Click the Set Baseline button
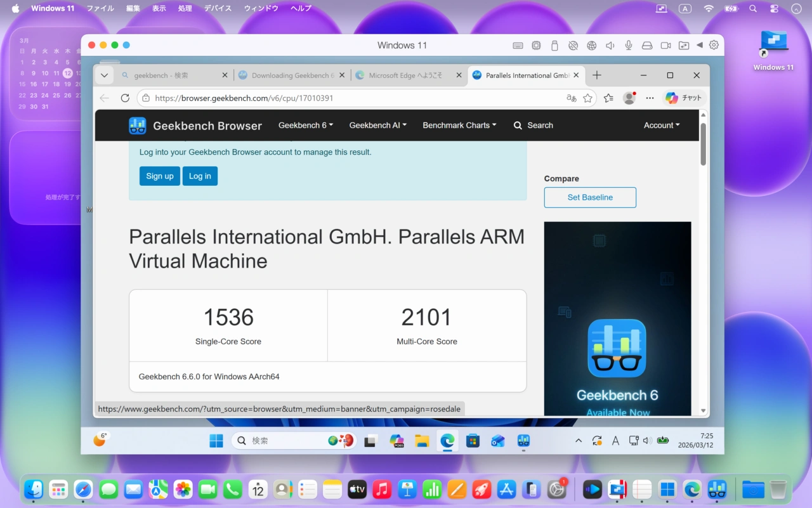The image size is (812, 508). [590, 197]
